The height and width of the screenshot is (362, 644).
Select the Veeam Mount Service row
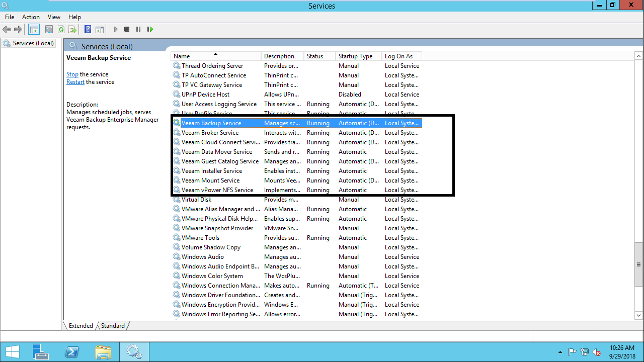click(x=210, y=180)
